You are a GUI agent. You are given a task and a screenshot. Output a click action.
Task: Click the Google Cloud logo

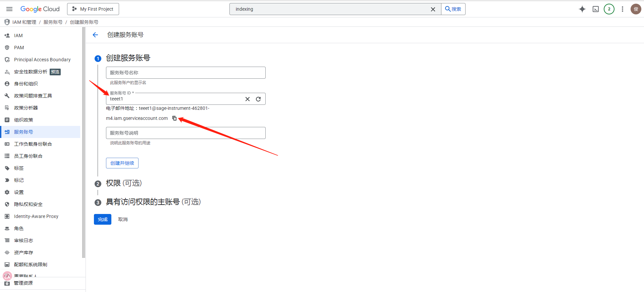click(x=40, y=9)
